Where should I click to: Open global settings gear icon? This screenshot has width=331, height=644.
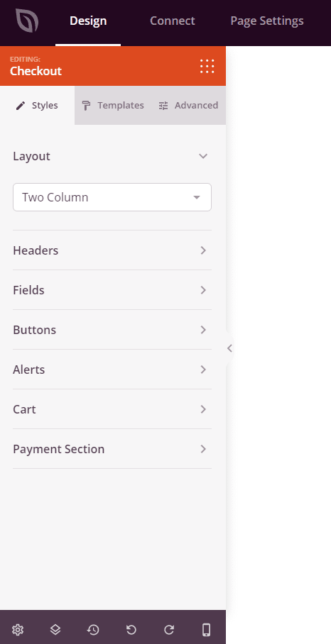coord(18,629)
